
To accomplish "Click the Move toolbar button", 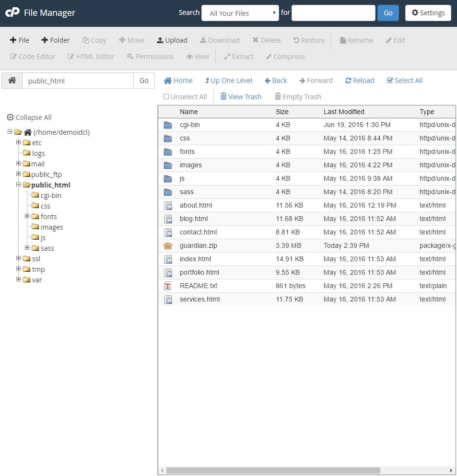I will point(132,40).
